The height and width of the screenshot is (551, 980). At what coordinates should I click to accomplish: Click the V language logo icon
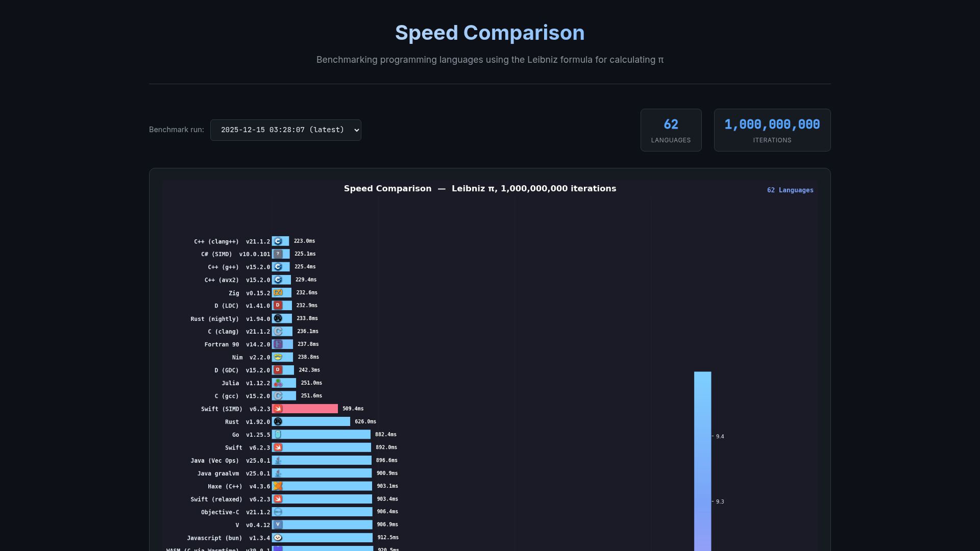pos(278,524)
